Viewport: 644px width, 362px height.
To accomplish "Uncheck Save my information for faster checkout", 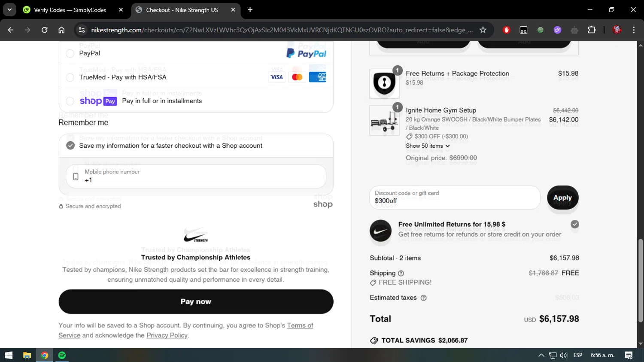I will [x=70, y=146].
